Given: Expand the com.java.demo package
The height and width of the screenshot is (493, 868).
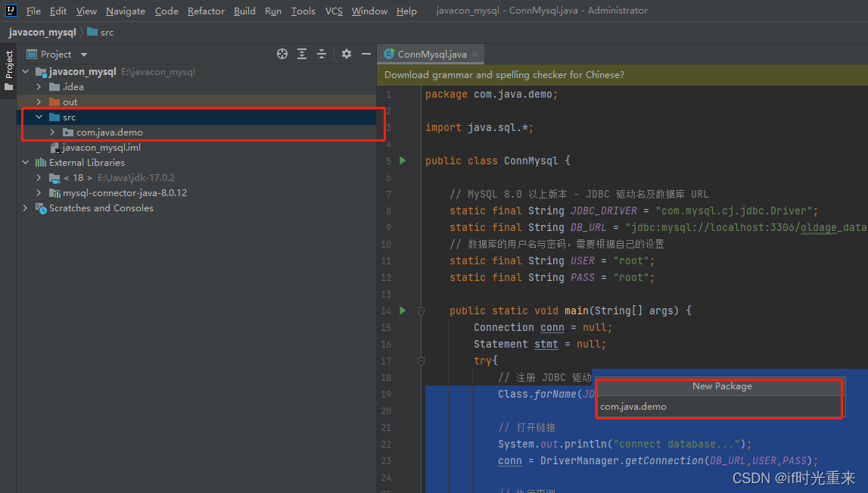Looking at the screenshot, I should [x=52, y=133].
